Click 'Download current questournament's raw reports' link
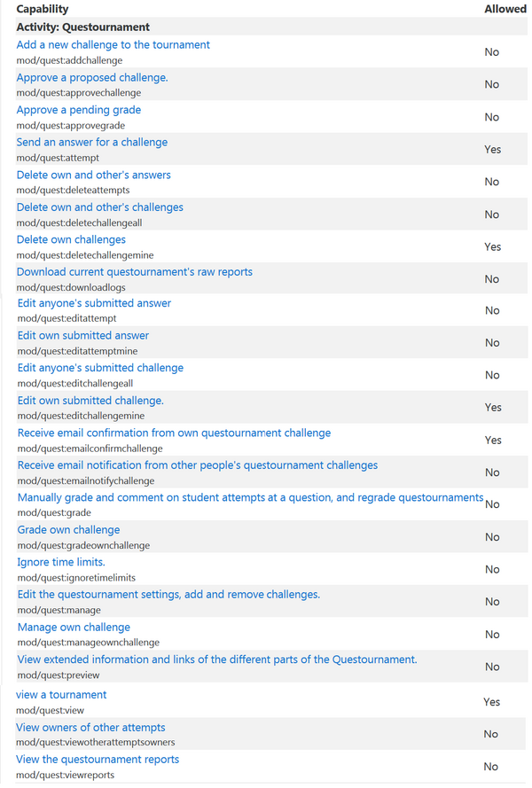 tap(134, 272)
